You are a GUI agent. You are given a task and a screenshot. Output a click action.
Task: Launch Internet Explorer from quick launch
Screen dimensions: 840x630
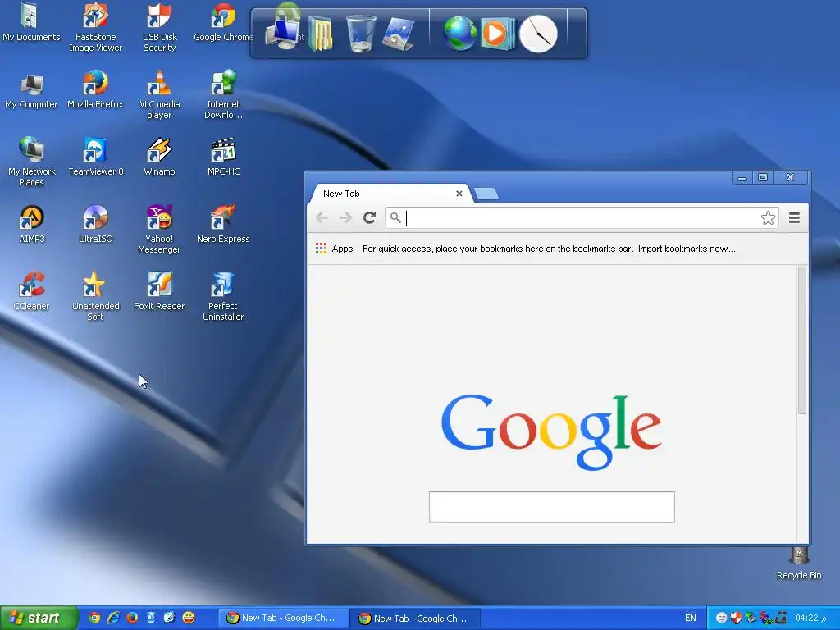pos(113,618)
